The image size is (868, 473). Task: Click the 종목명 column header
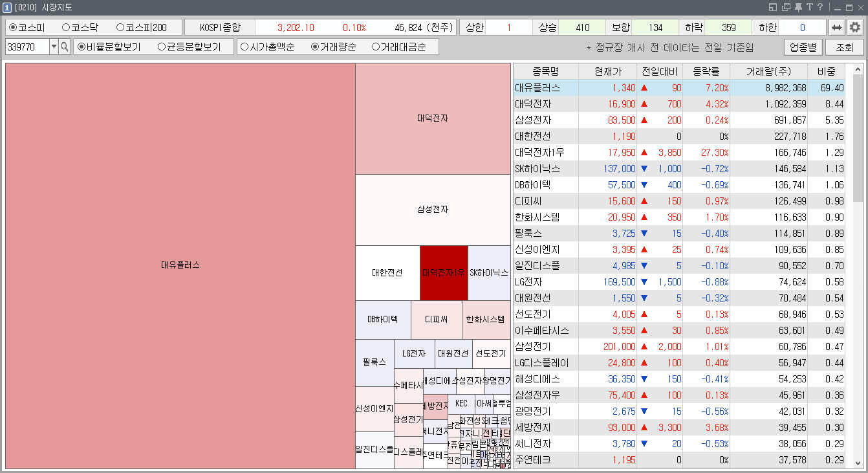pyautogui.click(x=546, y=71)
